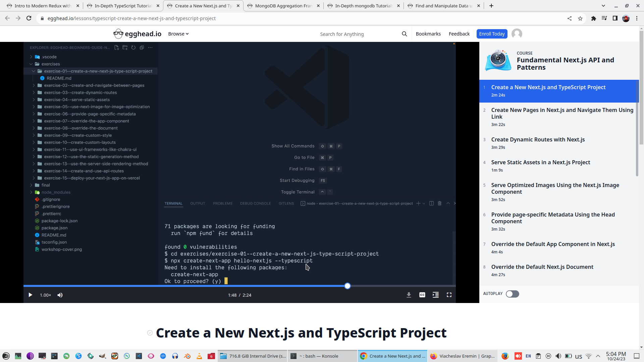The height and width of the screenshot is (362, 644).
Task: Launch VLC media player from the taskbar
Action: [199, 356]
